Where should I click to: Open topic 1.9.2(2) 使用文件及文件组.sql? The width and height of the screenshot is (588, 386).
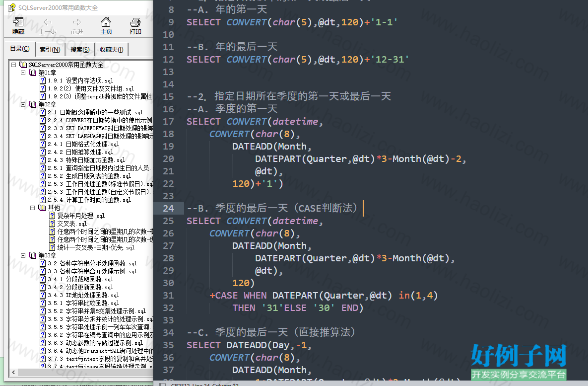[x=91, y=88]
